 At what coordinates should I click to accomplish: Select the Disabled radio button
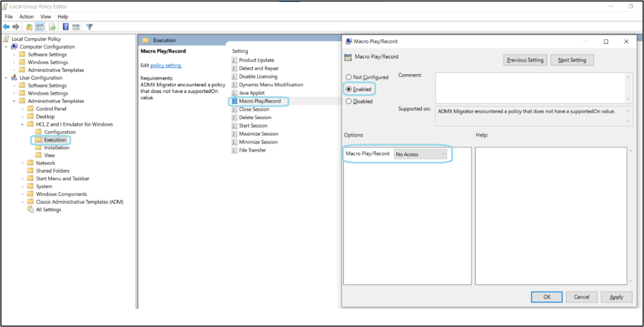coord(349,102)
